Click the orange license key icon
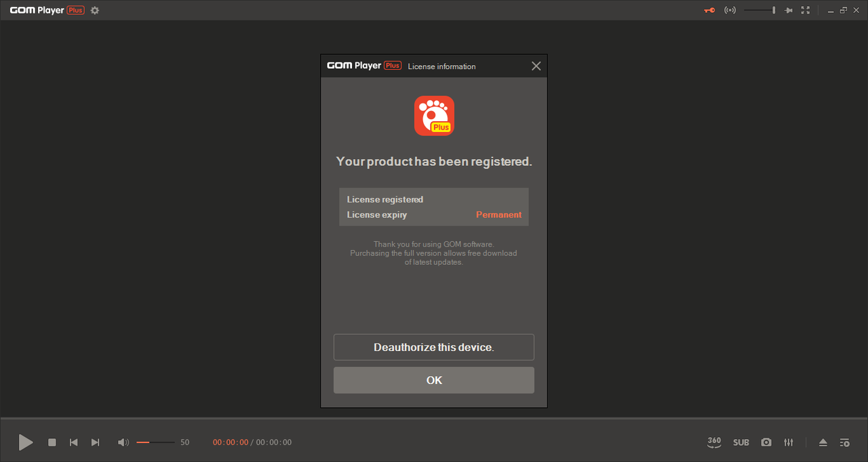868x462 pixels. pyautogui.click(x=709, y=10)
